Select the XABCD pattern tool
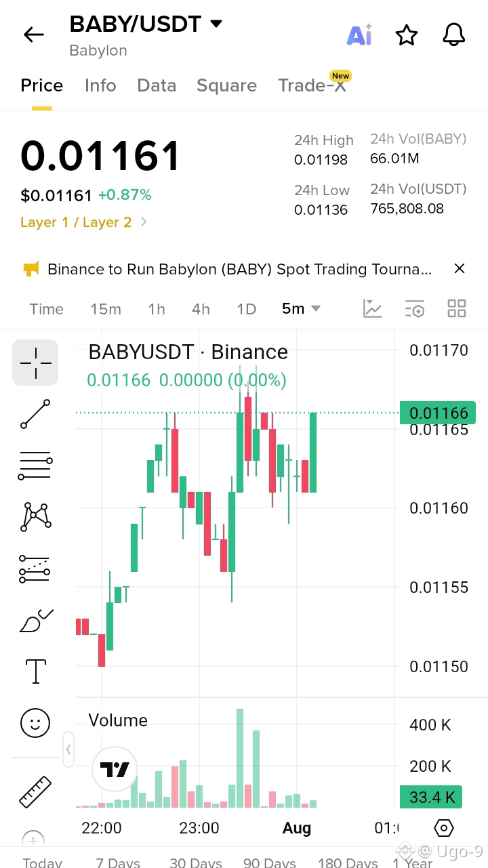488x868 pixels. 35,517
